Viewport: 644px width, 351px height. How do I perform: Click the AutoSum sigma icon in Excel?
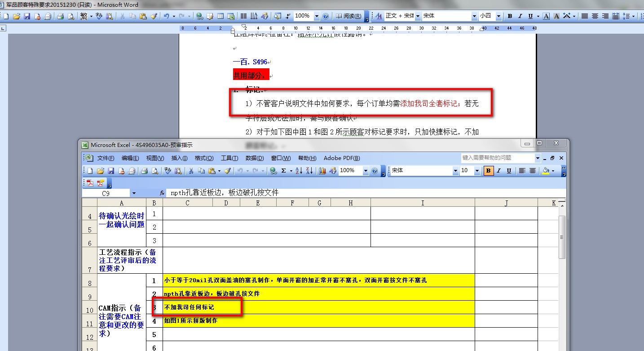pyautogui.click(x=283, y=171)
